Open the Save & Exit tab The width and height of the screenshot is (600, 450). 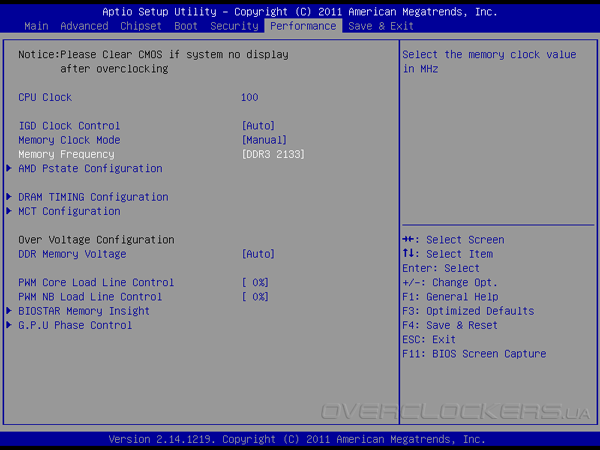[381, 26]
